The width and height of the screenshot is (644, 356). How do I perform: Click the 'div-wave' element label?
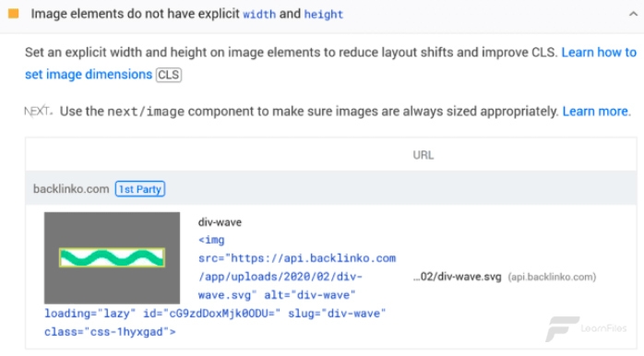[x=220, y=222]
